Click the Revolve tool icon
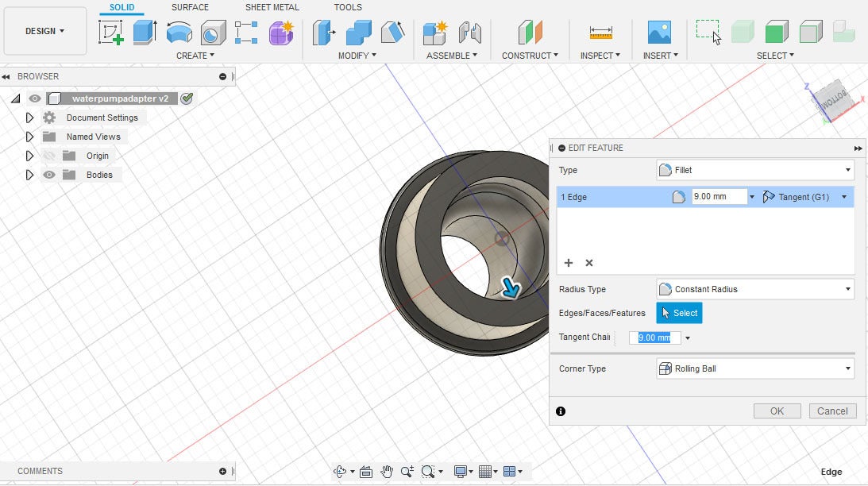Screen dimensions: 868x486 (x=179, y=33)
